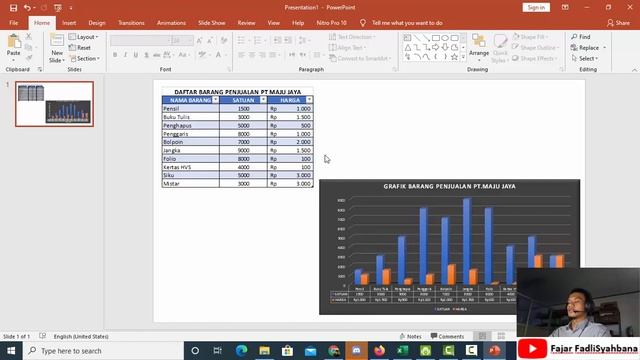Select slide 1 thumbnail
This screenshot has height=360, width=640.
coord(54,104)
